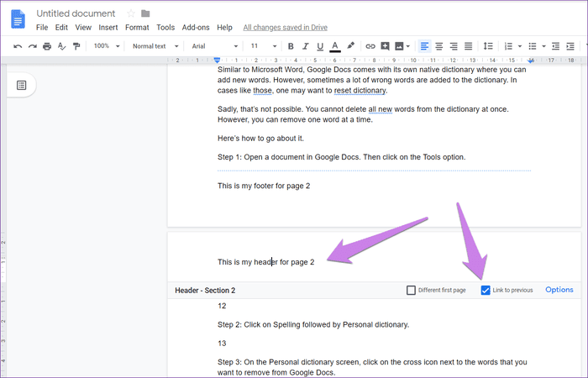Viewport: 588px width, 378px height.
Task: Increase the indent
Action: coord(570,46)
